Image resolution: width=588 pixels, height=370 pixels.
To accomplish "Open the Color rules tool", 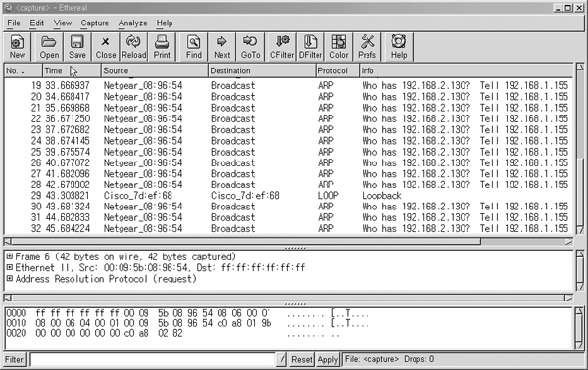I will [339, 46].
